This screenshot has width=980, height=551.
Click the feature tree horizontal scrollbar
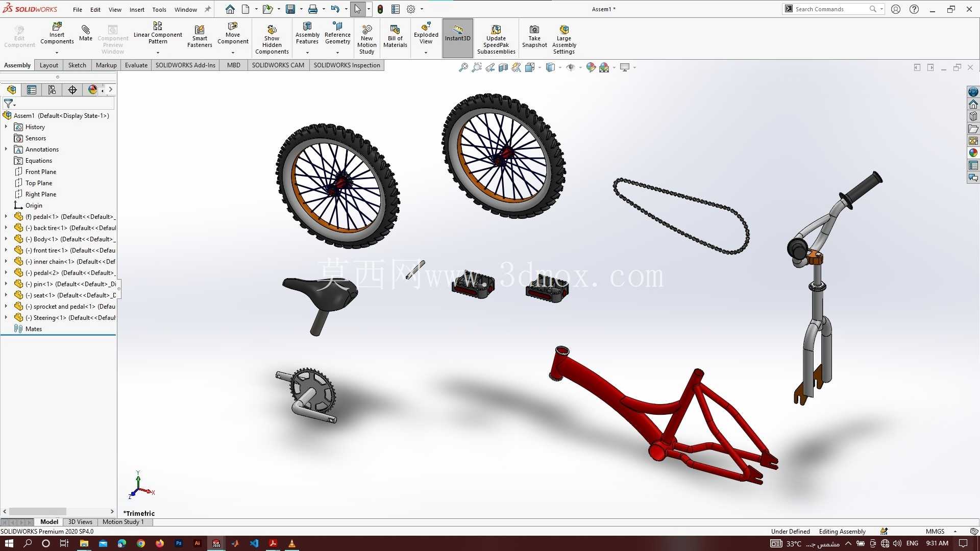(x=38, y=511)
